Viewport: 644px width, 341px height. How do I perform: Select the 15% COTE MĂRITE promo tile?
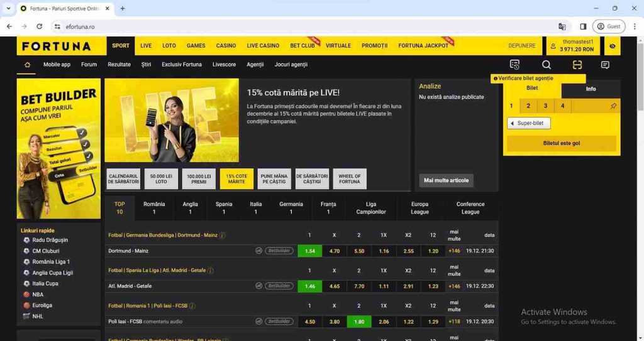tap(236, 179)
